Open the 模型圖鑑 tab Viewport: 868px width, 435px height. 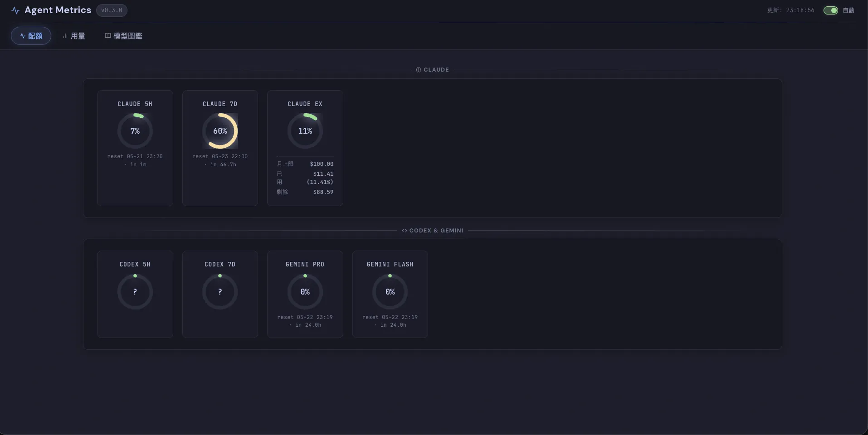click(x=123, y=36)
